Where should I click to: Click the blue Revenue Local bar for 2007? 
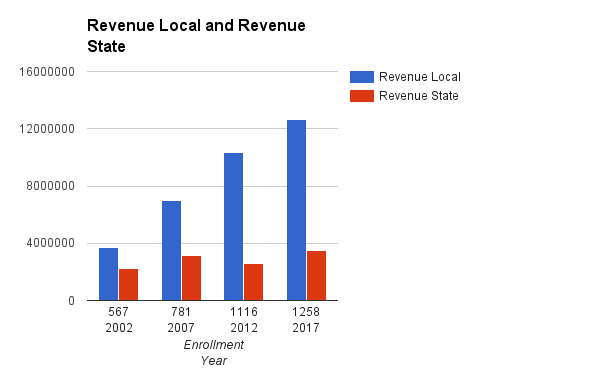coord(171,251)
